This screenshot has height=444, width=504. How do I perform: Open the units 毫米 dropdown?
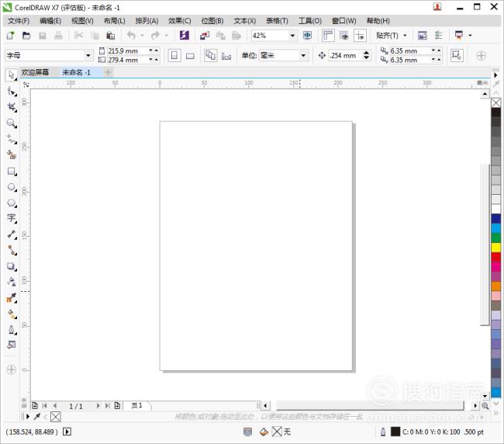[302, 56]
